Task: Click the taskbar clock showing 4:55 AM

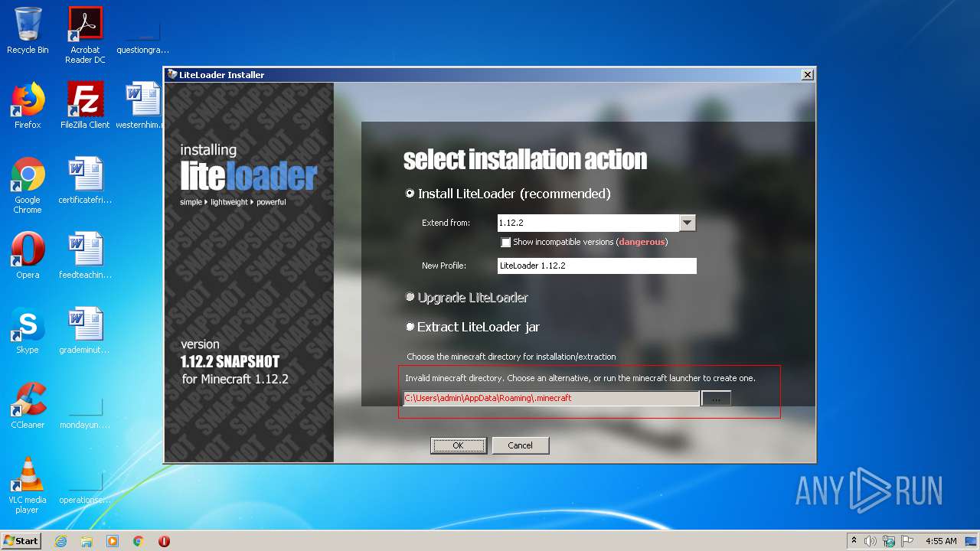Action: pos(941,541)
